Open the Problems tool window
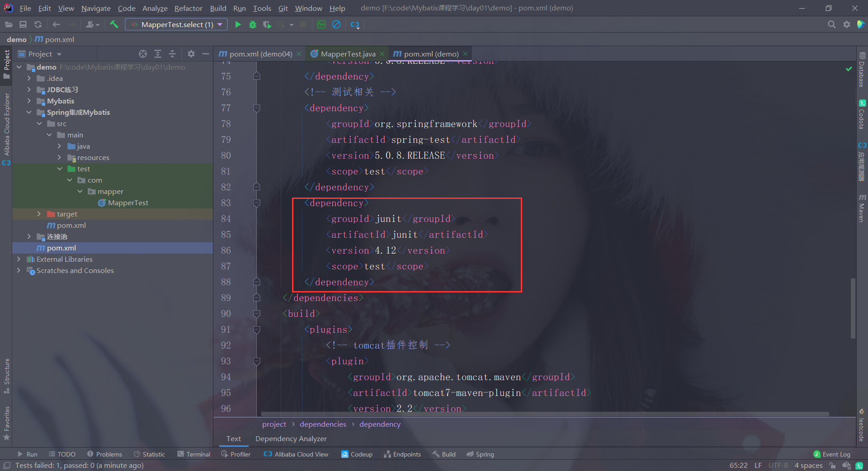This screenshot has width=868, height=471. tap(104, 454)
